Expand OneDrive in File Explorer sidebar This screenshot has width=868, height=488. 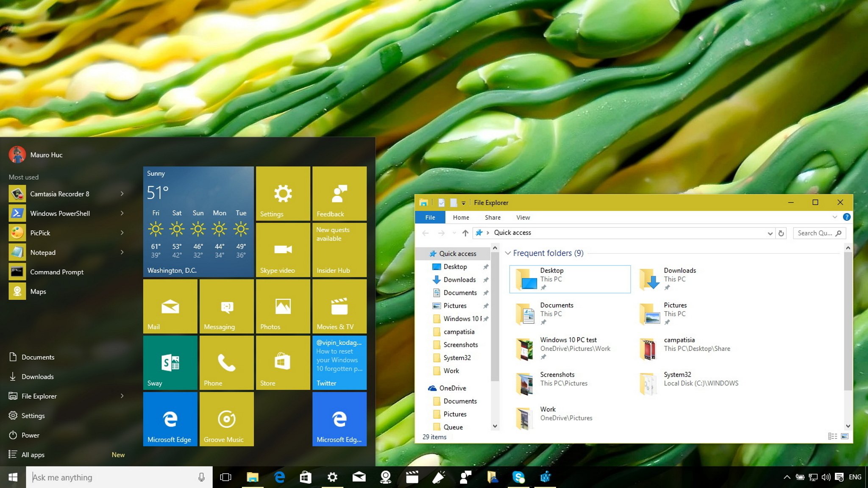coord(424,388)
